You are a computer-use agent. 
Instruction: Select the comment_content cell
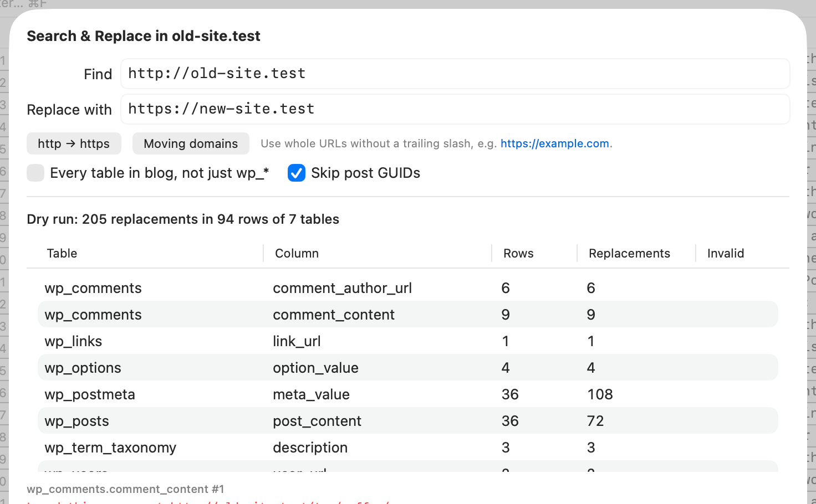334,315
